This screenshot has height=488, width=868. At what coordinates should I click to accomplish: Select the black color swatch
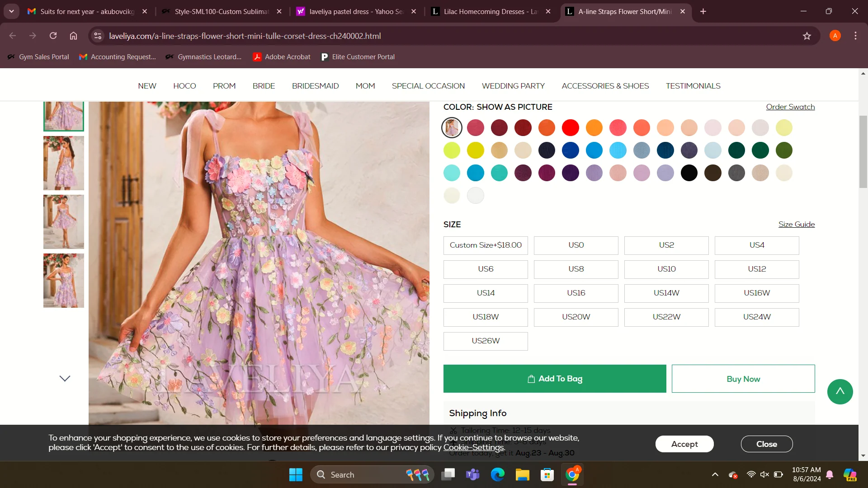tap(689, 173)
